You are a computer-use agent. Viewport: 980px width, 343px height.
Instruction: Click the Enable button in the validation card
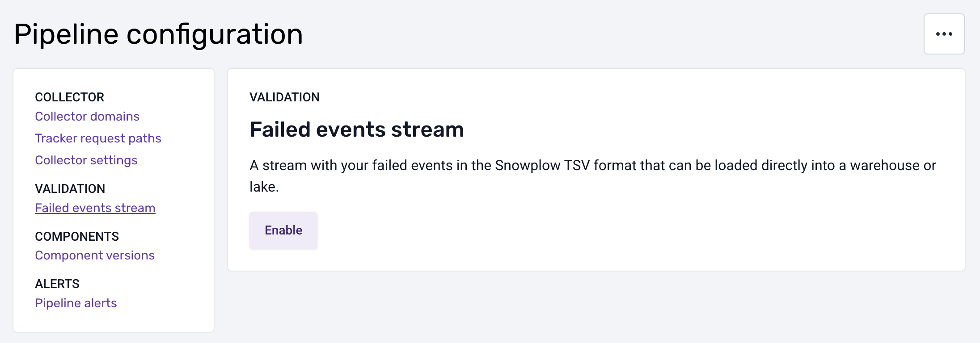(283, 230)
